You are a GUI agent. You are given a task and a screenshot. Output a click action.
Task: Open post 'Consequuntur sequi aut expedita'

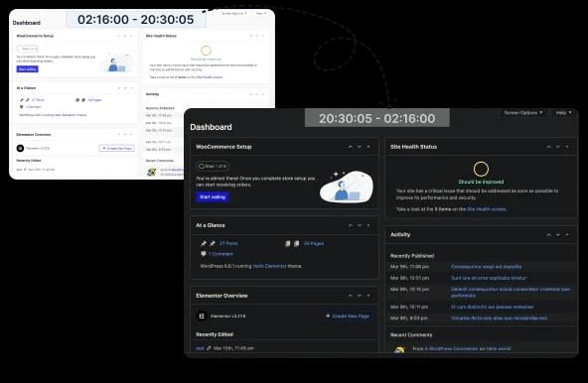487,267
